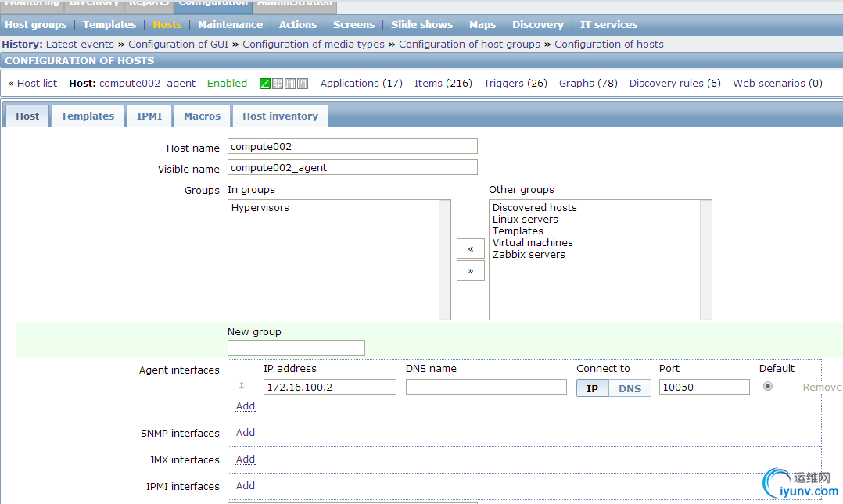Add a new agent interface
Viewport: 843px width, 504px height.
tap(246, 406)
